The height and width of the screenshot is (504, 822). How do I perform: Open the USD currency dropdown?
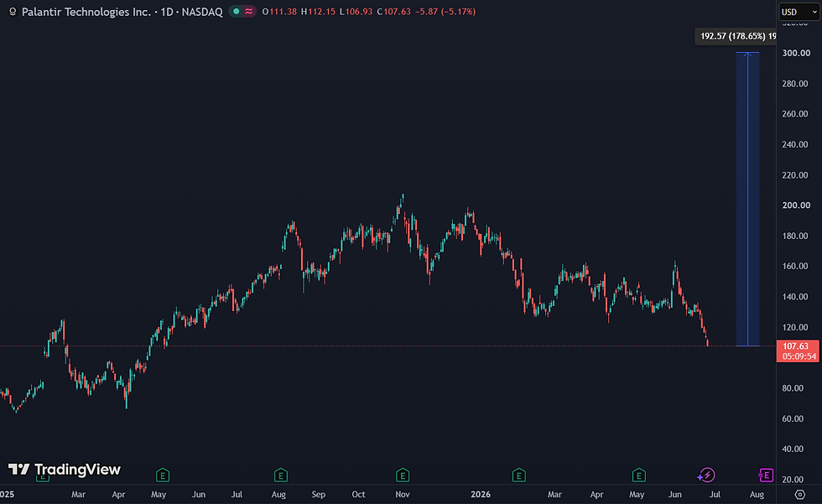point(799,12)
